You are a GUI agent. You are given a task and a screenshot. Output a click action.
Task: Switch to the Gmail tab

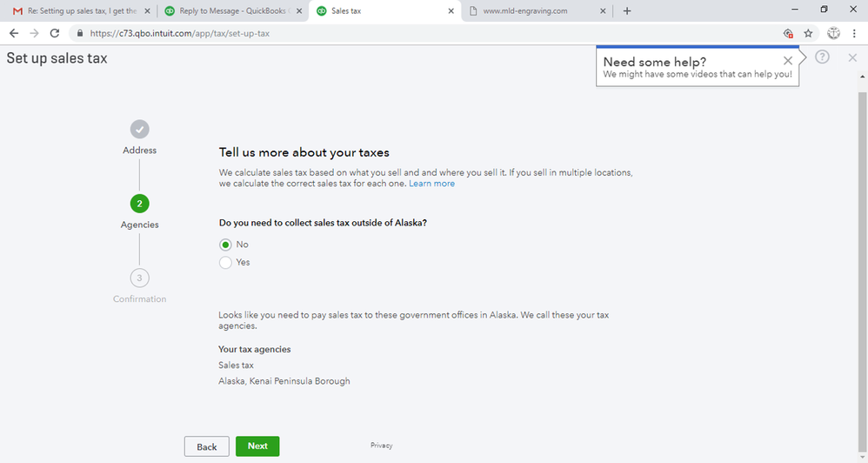click(x=77, y=11)
